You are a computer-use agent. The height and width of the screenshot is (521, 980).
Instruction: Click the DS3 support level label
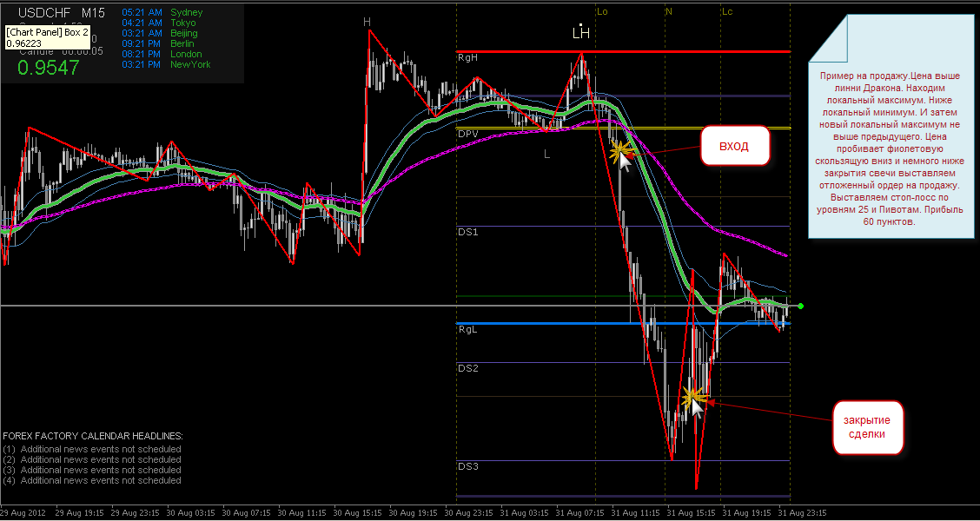[x=467, y=466]
